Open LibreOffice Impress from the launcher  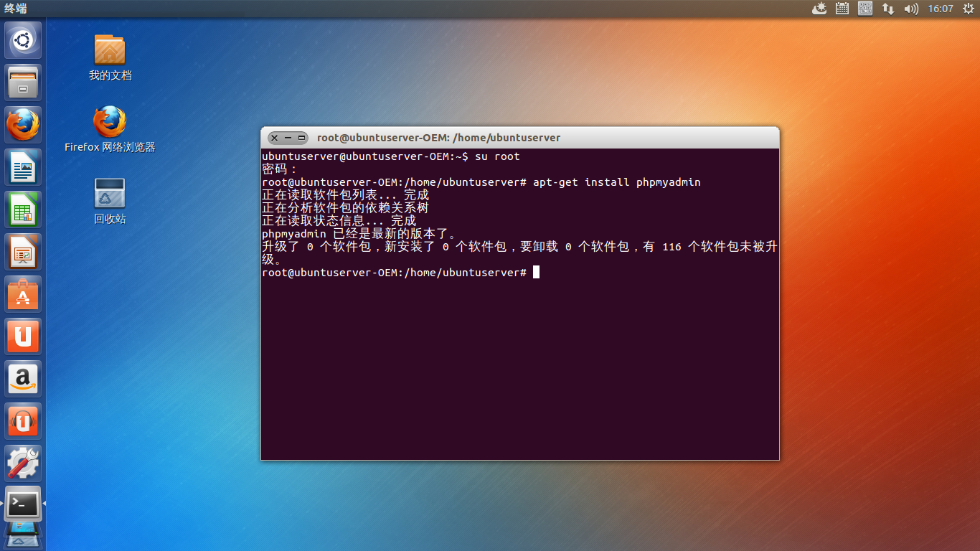click(23, 252)
